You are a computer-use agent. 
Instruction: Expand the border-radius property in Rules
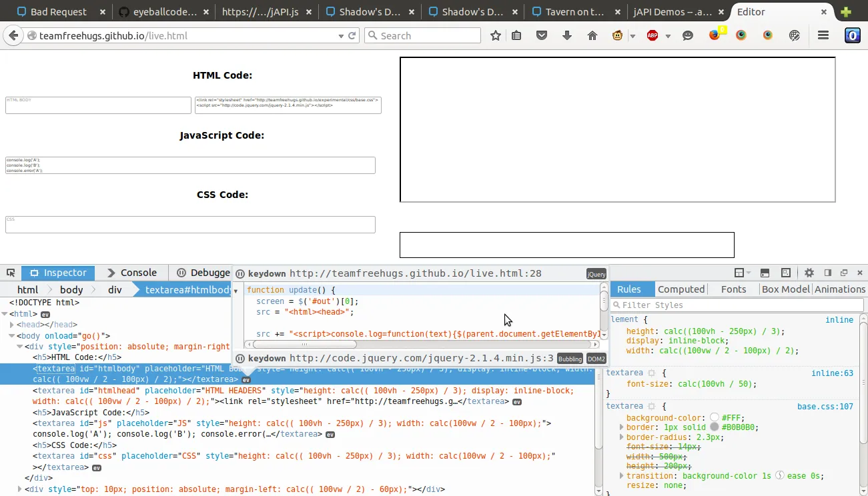pyautogui.click(x=622, y=438)
